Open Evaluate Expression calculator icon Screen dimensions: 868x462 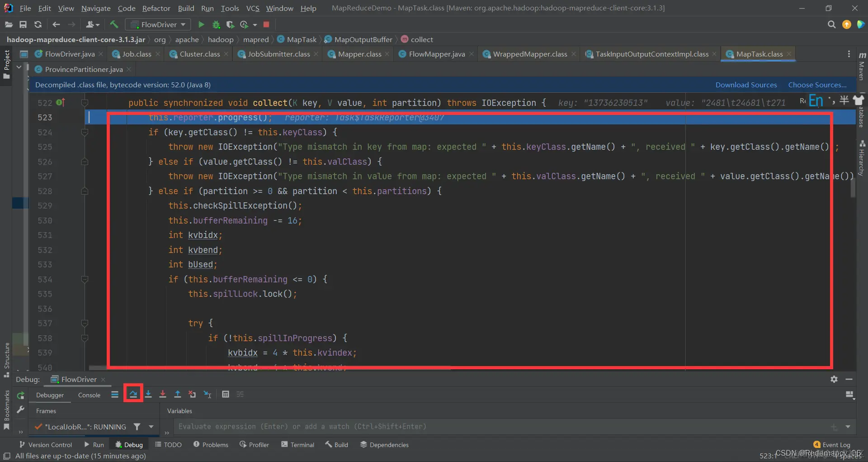(226, 394)
